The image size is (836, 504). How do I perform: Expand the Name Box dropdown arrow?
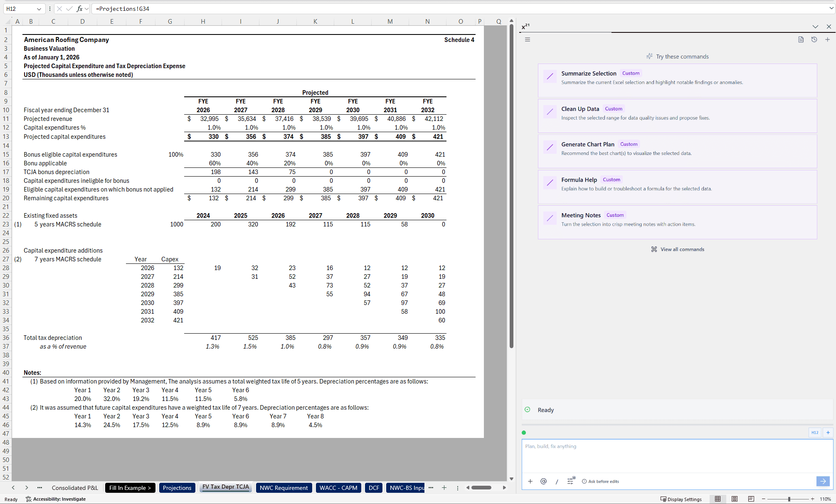click(39, 9)
